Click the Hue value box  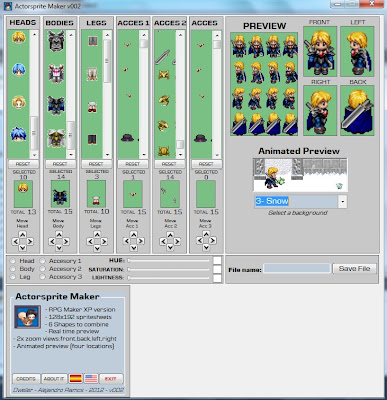pos(217,261)
